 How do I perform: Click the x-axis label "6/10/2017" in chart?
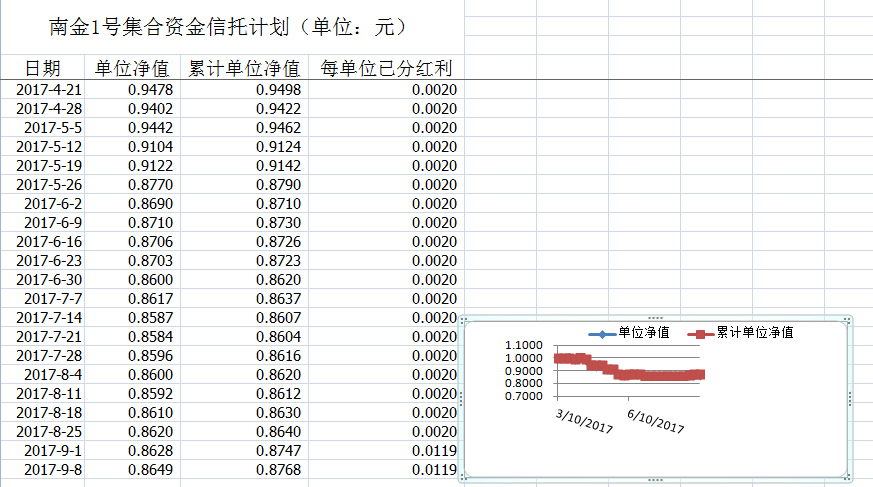[x=656, y=419]
